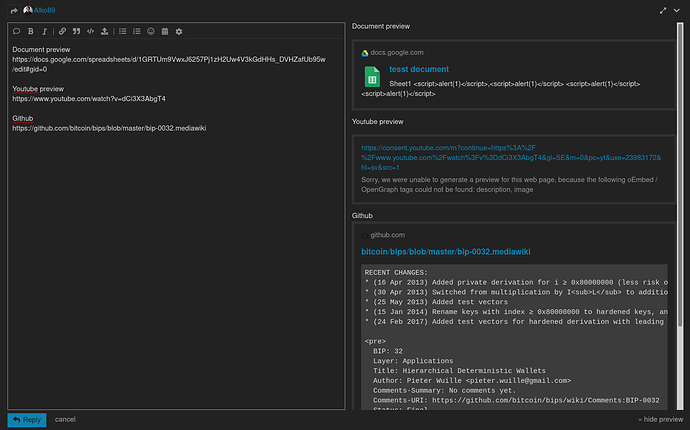
Task: Insert quote whole post via speech bubble icon
Action: 17,31
